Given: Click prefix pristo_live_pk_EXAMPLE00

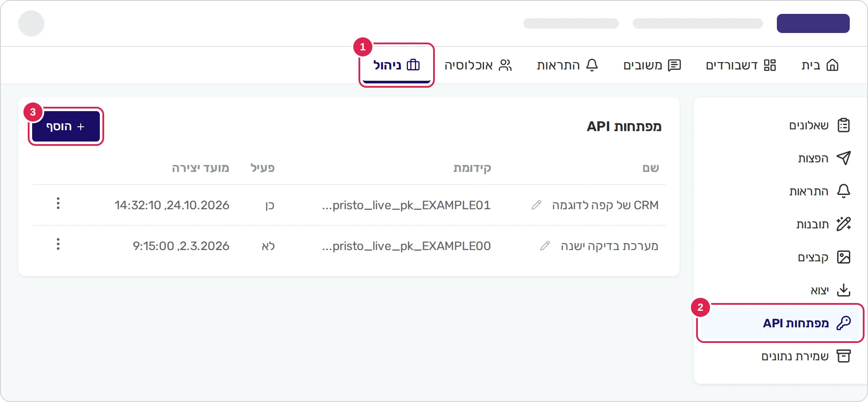Looking at the screenshot, I should click(x=406, y=246).
